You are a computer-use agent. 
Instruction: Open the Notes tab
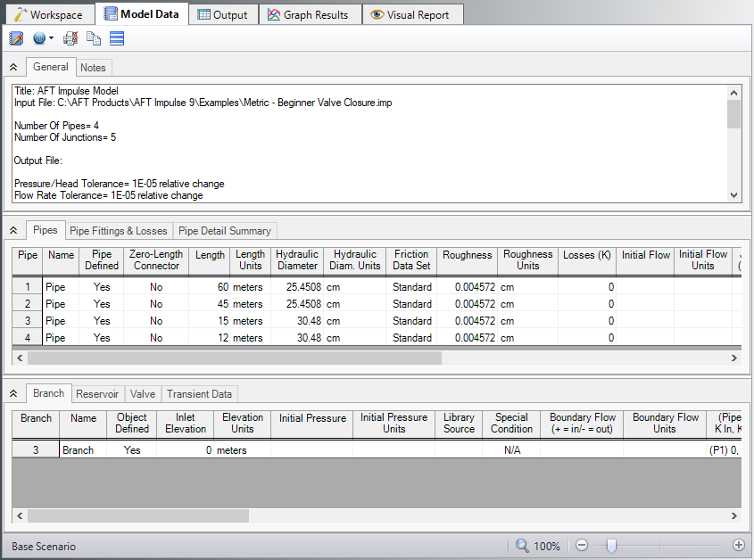click(93, 67)
